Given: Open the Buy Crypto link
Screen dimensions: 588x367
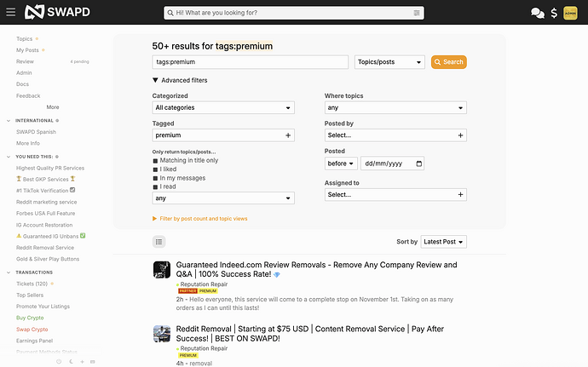Looking at the screenshot, I should click(30, 318).
